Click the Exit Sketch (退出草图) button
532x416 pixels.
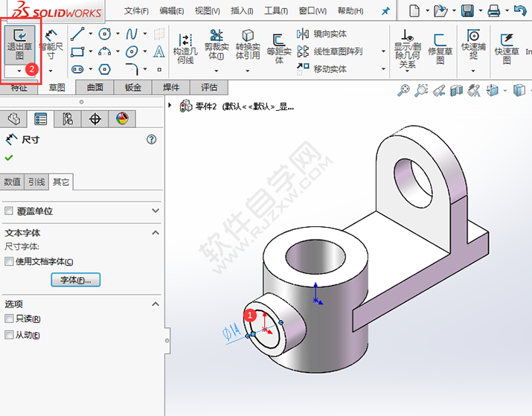19,45
